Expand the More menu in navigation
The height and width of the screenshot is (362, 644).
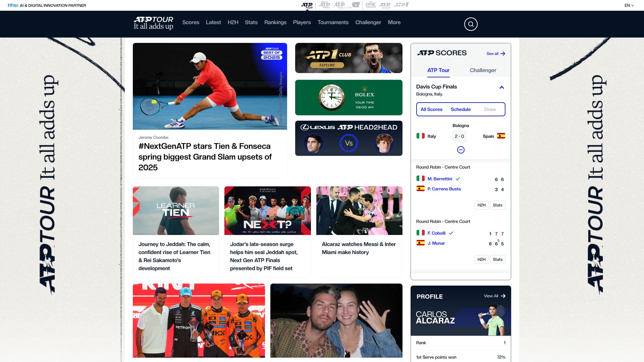394,22
